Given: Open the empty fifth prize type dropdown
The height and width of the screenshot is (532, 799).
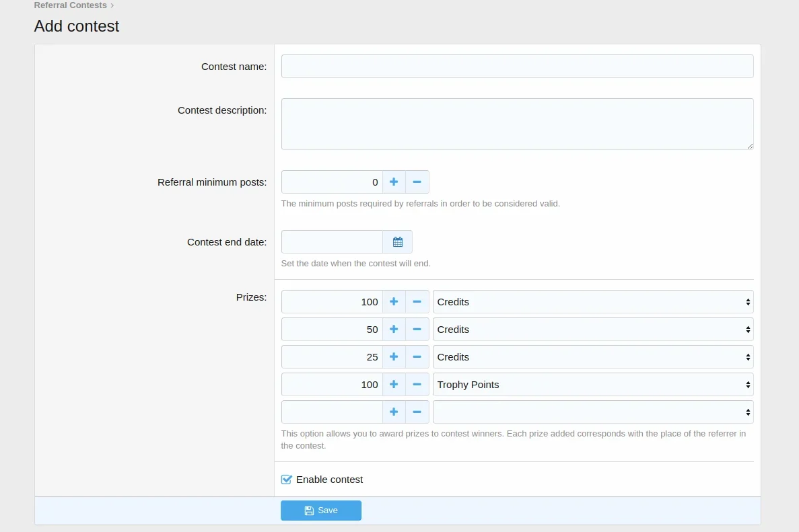Looking at the screenshot, I should point(592,412).
